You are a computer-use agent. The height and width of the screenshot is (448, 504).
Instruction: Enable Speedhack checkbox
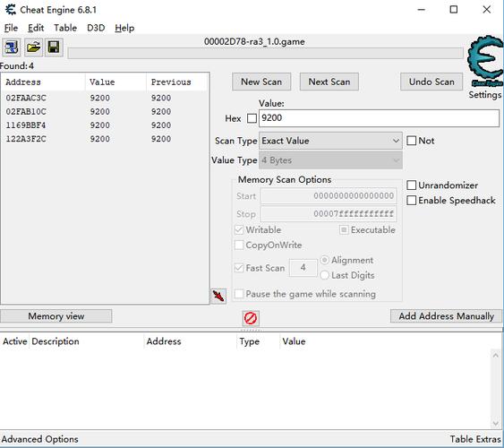412,201
